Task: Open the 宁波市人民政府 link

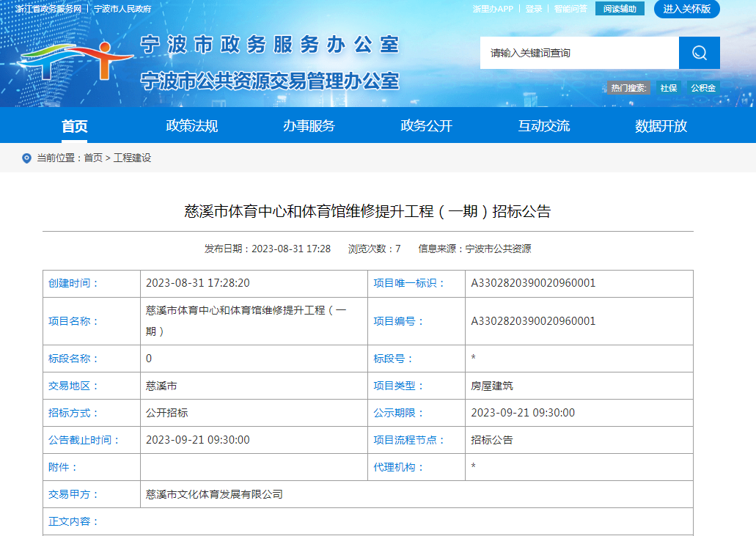Action: 122,9
